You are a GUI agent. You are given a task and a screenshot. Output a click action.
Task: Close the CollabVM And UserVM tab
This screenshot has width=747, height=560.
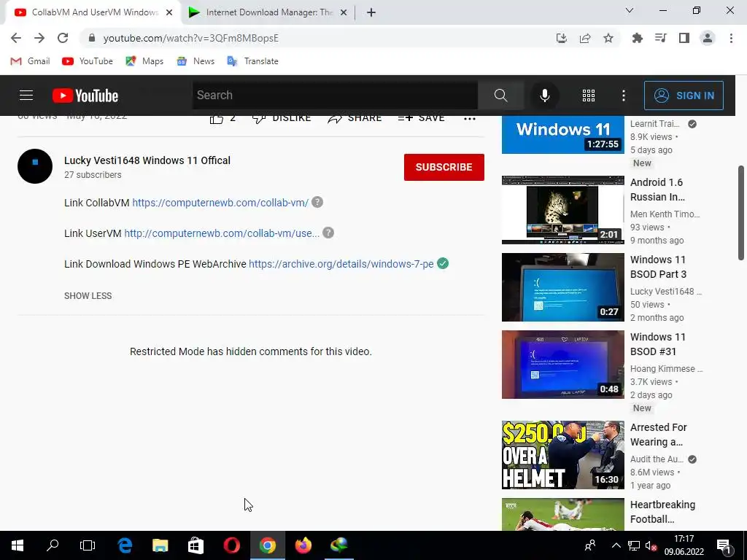point(169,13)
